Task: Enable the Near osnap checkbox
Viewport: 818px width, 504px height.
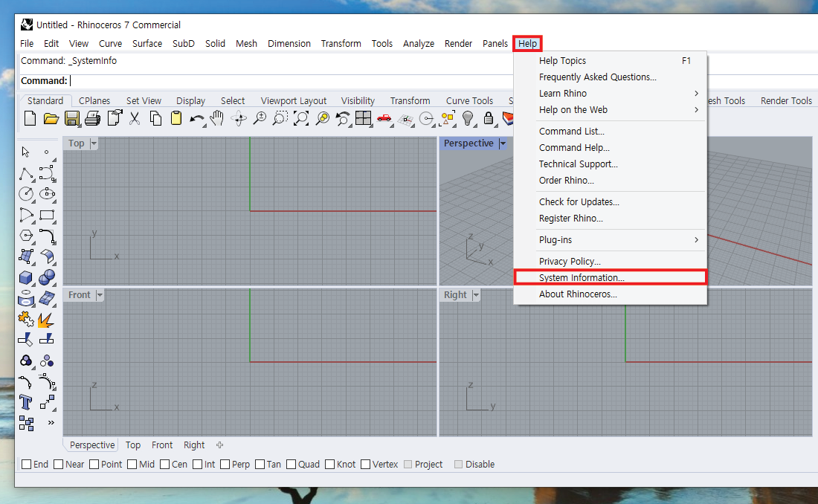Action: click(59, 465)
